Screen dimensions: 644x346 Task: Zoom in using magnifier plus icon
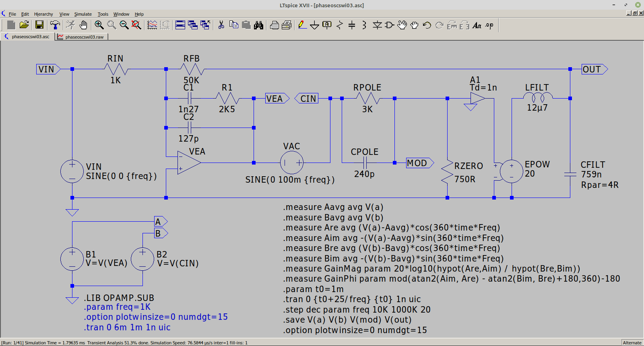click(x=99, y=25)
